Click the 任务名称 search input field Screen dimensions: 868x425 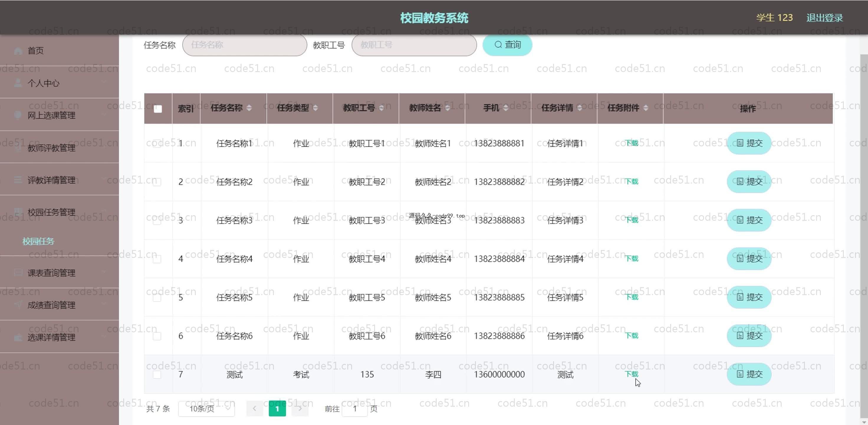point(245,45)
